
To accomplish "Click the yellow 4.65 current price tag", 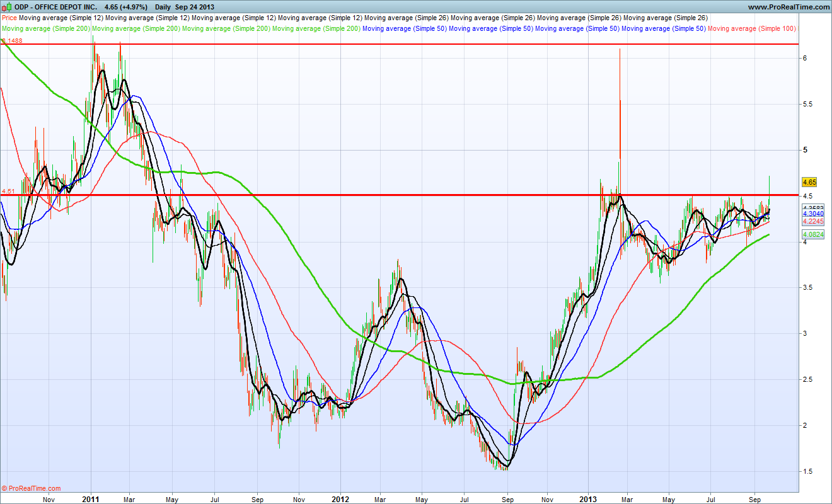I will click(x=809, y=182).
